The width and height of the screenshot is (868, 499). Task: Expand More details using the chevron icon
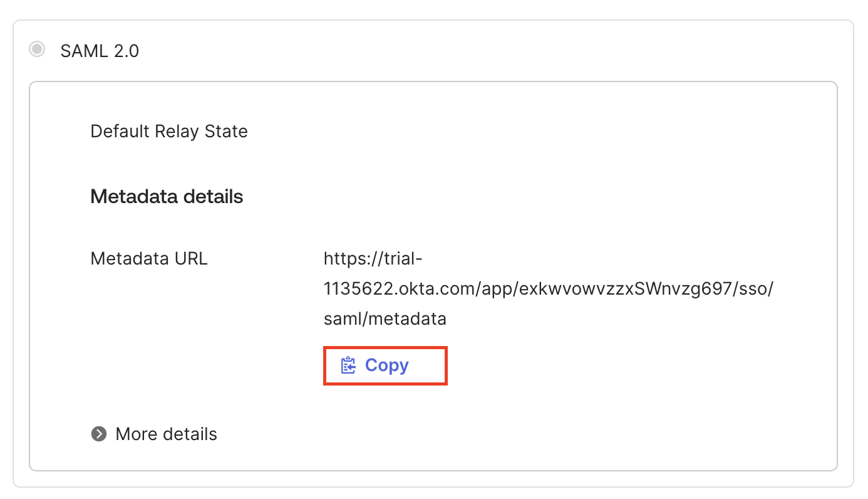pyautogui.click(x=99, y=434)
